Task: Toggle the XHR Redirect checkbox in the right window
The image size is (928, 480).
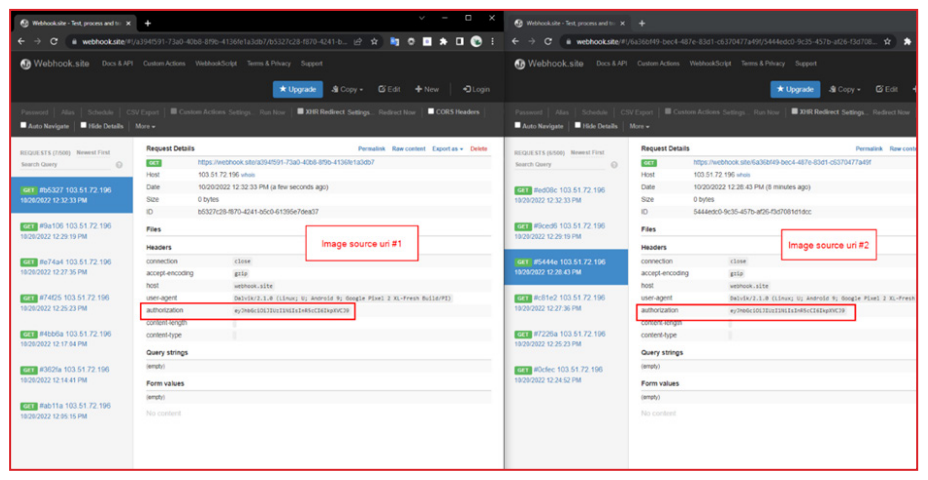Action: tap(795, 111)
